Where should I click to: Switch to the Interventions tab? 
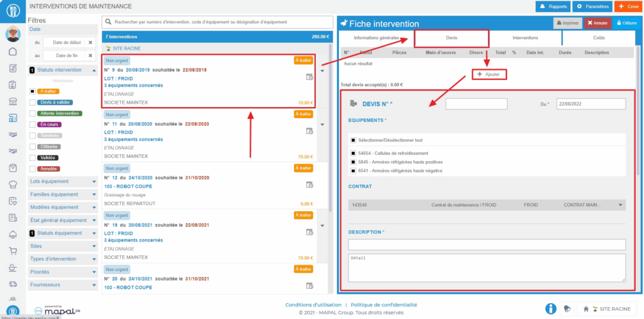pyautogui.click(x=525, y=38)
